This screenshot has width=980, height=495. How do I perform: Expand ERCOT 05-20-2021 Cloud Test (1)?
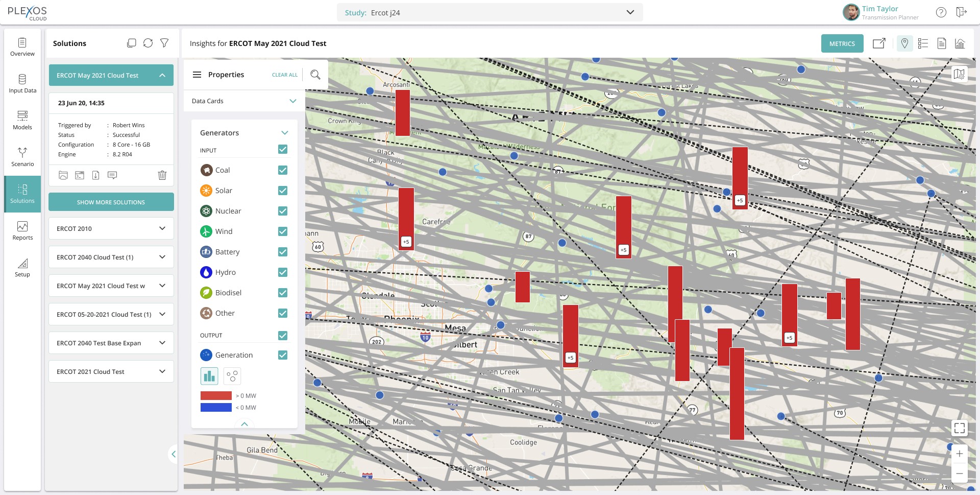point(111,314)
